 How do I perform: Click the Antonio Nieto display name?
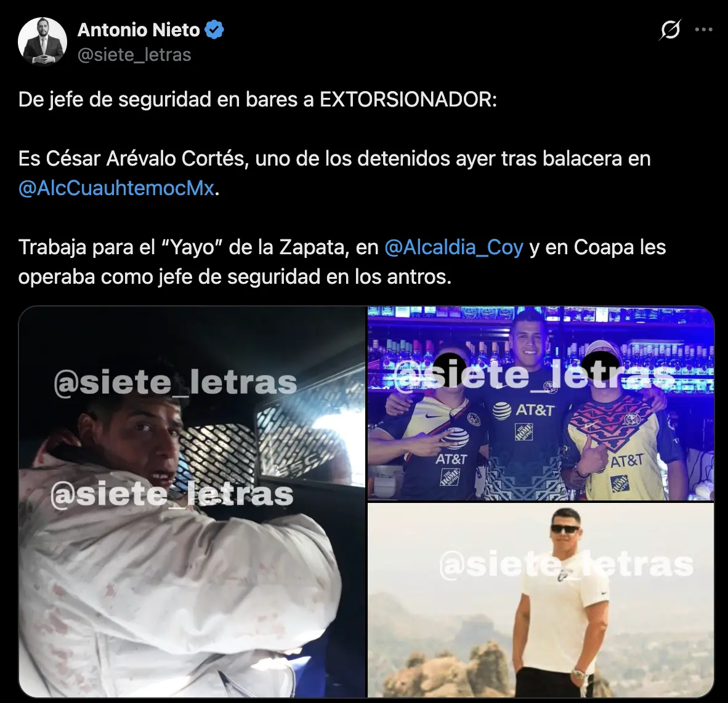[139, 30]
